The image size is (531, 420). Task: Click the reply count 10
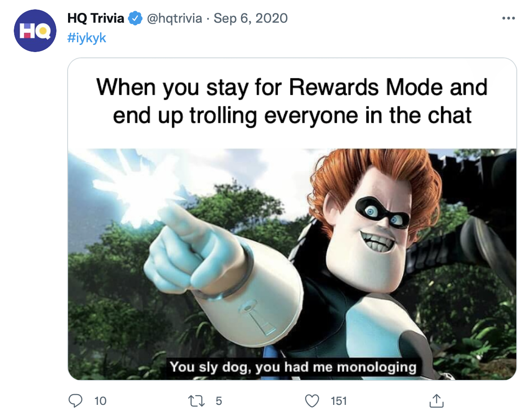(x=100, y=401)
